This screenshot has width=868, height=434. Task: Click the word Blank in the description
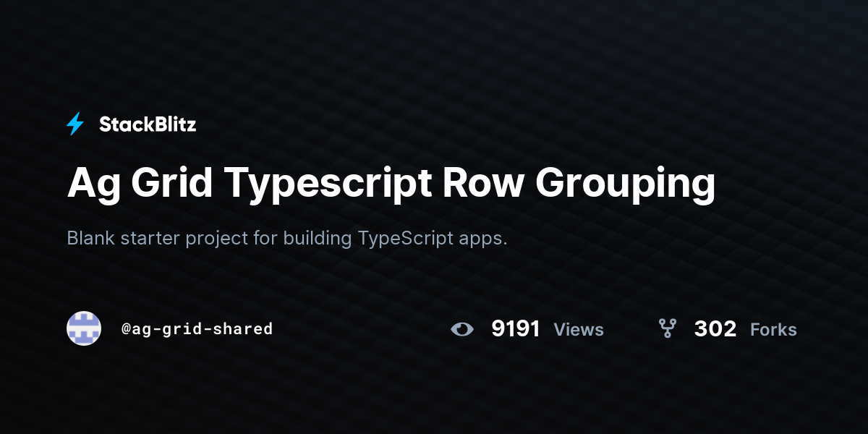(x=92, y=239)
